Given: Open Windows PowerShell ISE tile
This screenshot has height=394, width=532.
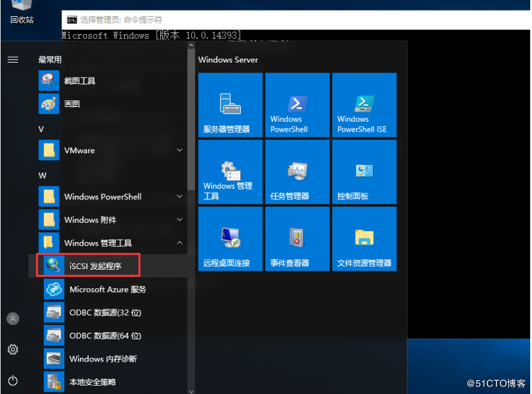Looking at the screenshot, I should pyautogui.click(x=363, y=105).
